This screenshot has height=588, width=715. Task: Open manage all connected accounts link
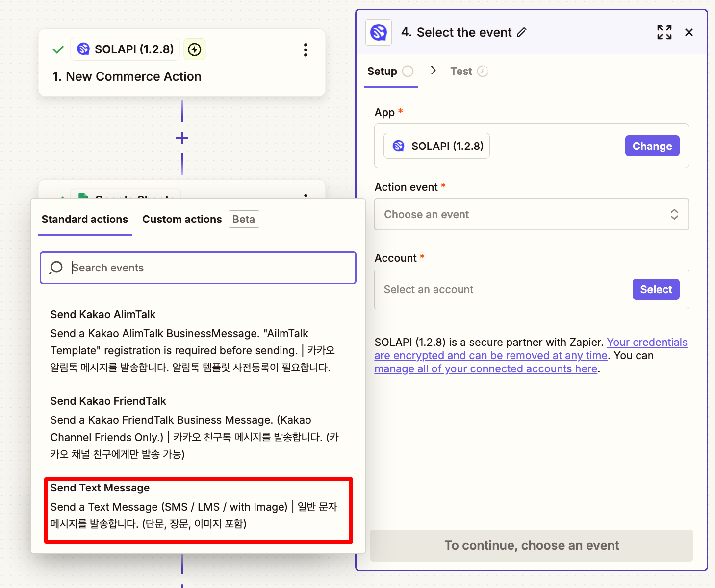[486, 369]
